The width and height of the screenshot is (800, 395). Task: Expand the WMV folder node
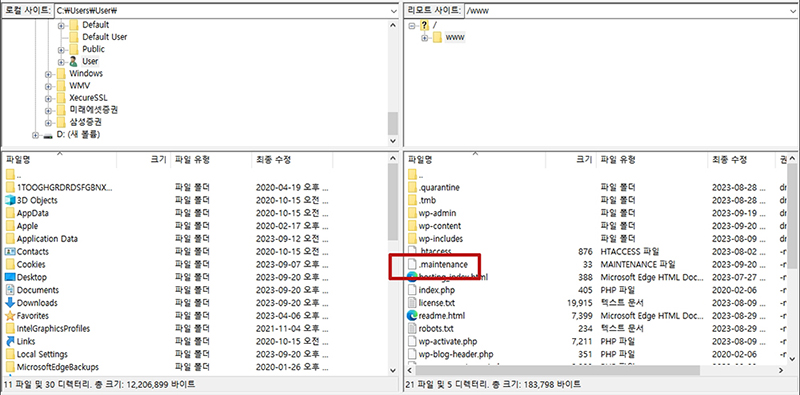pyautogui.click(x=48, y=86)
